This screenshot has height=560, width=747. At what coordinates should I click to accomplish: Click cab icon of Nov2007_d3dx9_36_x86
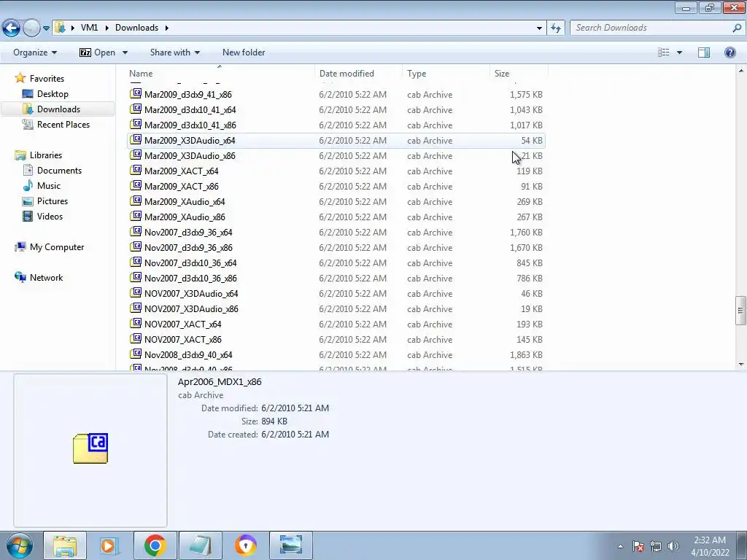tap(136, 246)
